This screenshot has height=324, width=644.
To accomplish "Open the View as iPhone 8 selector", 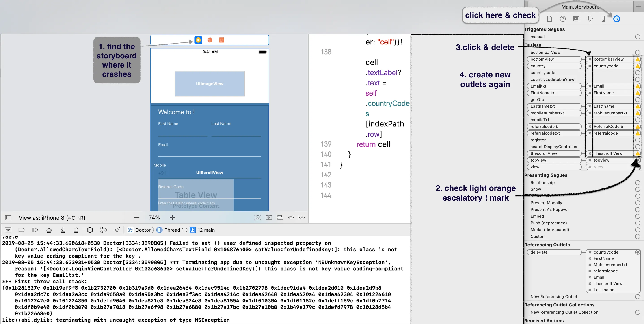I will pyautogui.click(x=52, y=218).
